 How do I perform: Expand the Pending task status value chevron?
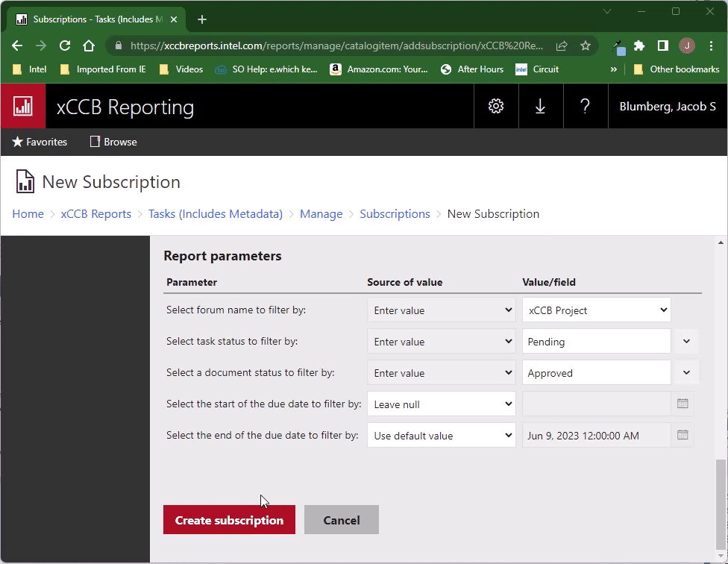[685, 341]
